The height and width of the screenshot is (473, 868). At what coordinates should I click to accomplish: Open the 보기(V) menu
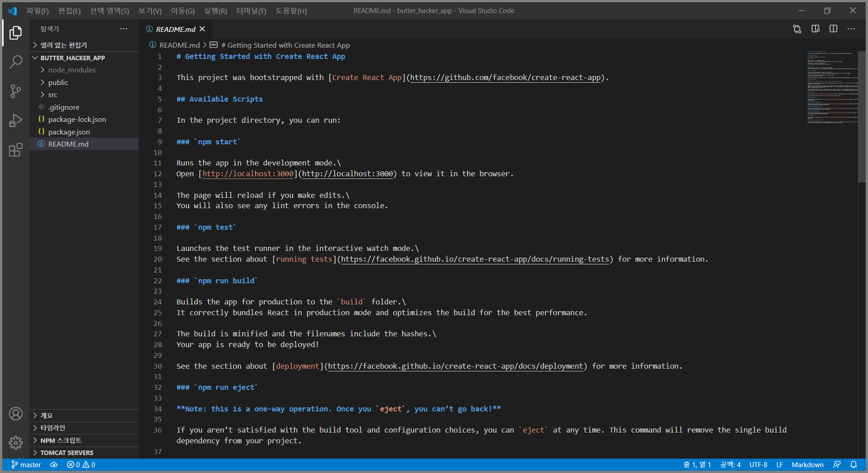(x=150, y=11)
